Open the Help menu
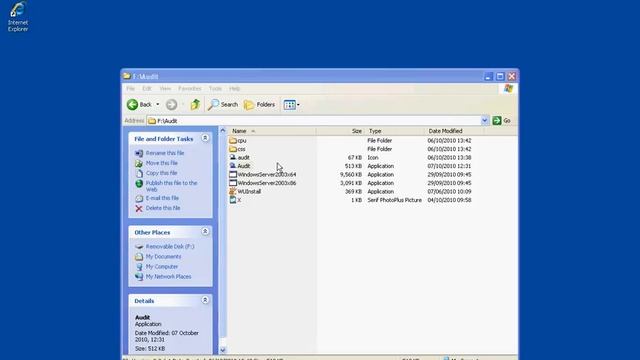 click(x=234, y=89)
